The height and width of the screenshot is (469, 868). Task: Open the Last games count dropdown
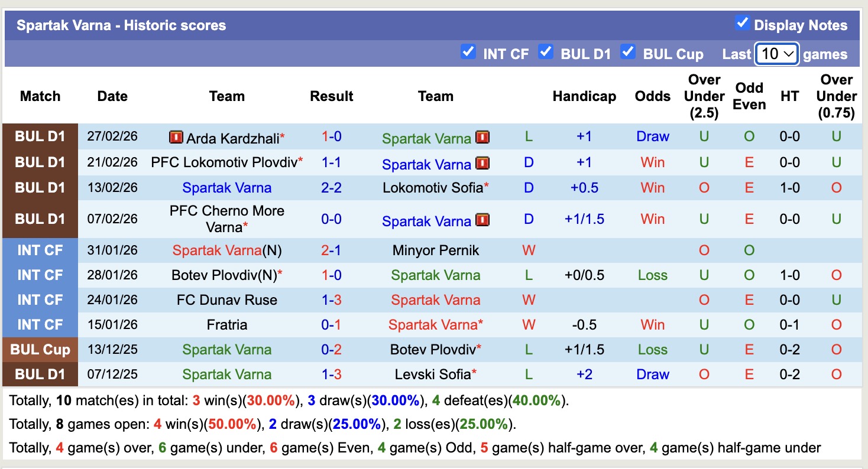[x=777, y=54]
